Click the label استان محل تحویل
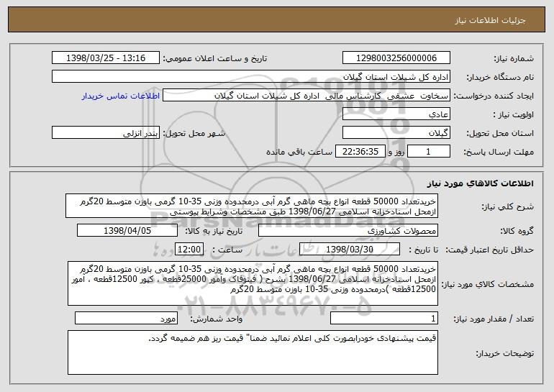The width and height of the screenshot is (554, 392). tap(500, 134)
